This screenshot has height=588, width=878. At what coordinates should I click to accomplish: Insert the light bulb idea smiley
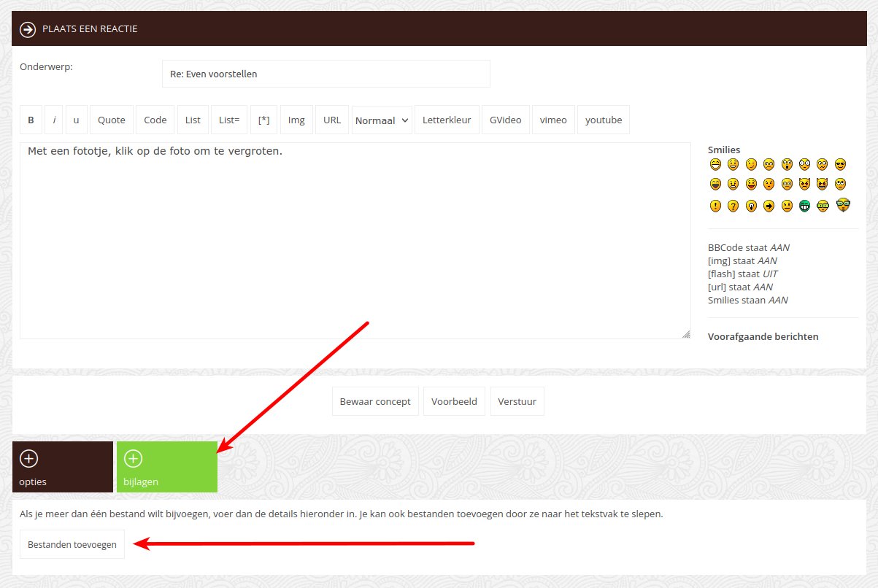click(750, 206)
